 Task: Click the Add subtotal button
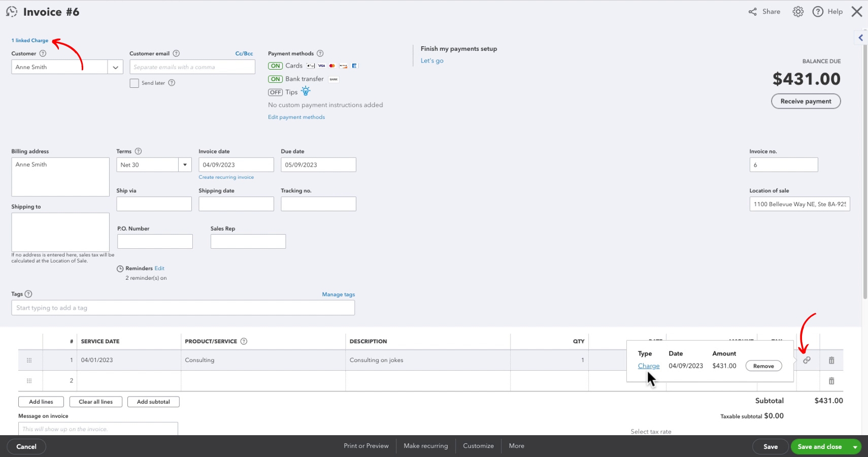[153, 402]
